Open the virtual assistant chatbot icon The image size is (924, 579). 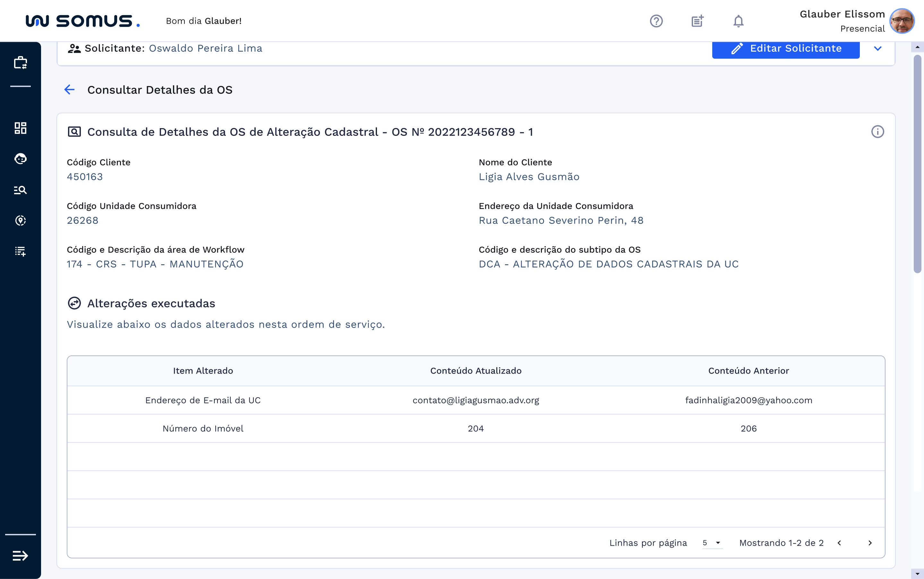click(20, 159)
